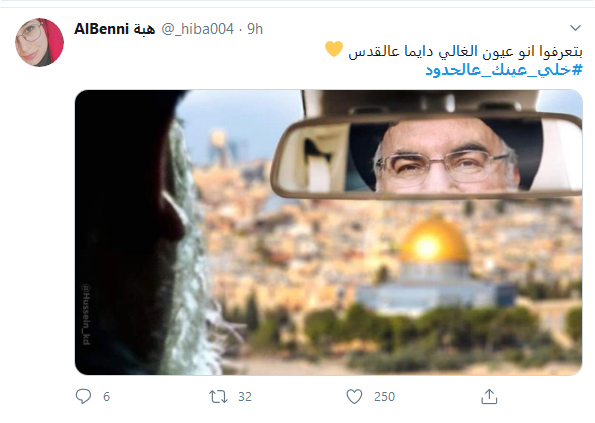Click the golden dome in the photo

tap(434, 241)
